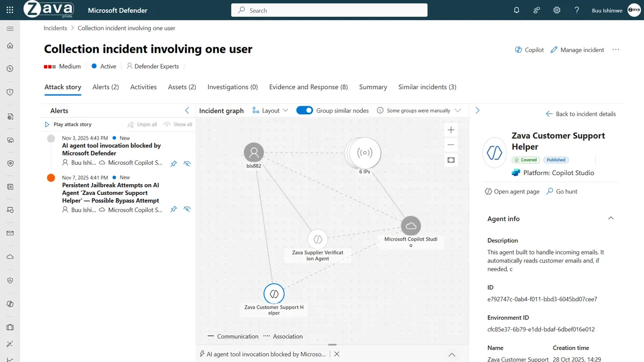
Task: Open Evidence and Response (8) tab
Action: [309, 87]
